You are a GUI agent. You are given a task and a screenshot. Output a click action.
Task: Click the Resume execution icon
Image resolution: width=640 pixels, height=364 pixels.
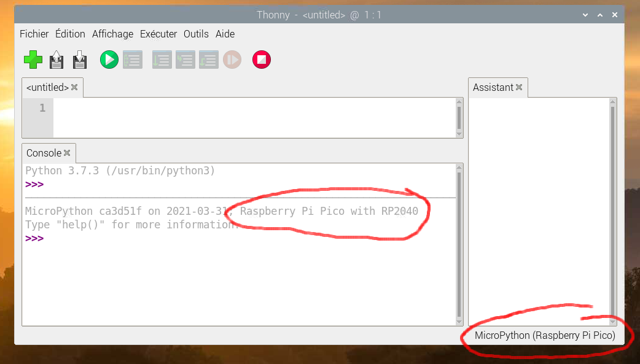click(x=232, y=60)
